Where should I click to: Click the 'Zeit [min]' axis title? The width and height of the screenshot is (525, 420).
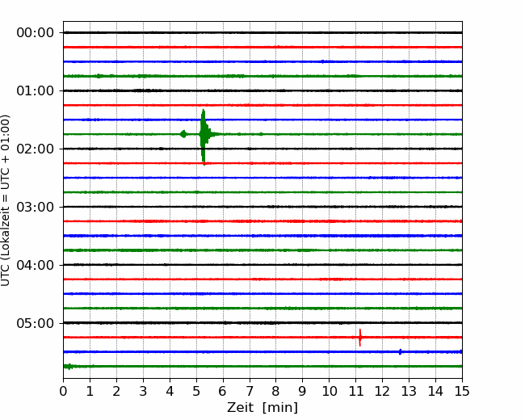tap(262, 408)
